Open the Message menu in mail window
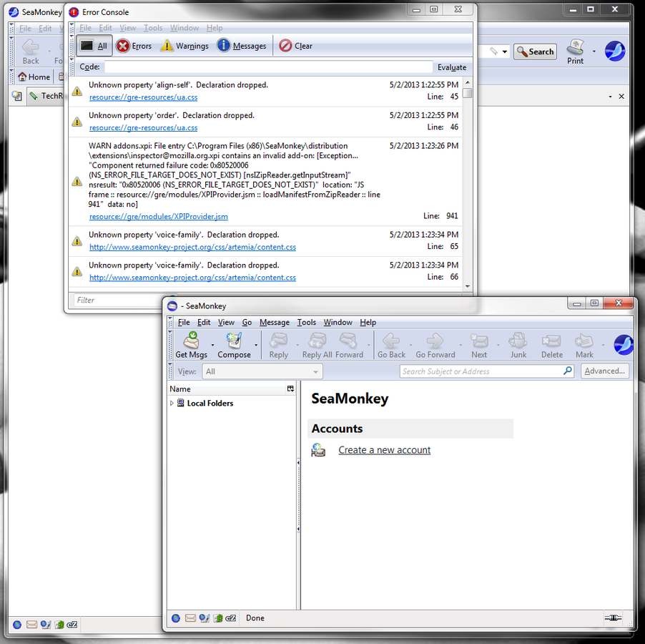 (x=275, y=322)
